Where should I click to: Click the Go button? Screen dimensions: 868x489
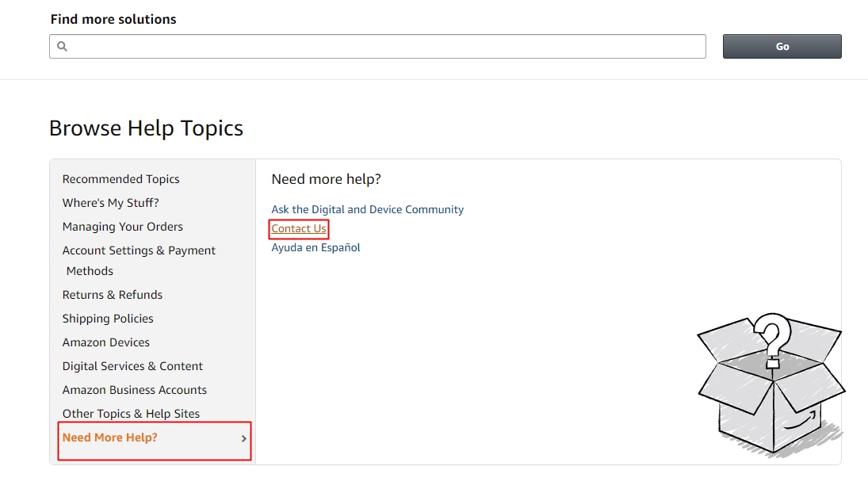coord(782,47)
